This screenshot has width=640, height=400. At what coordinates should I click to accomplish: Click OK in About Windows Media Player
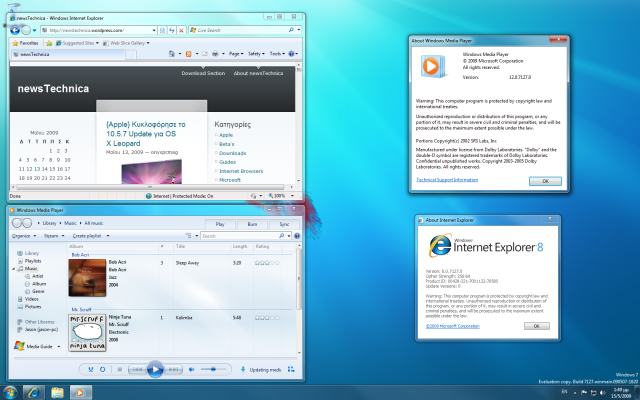pos(545,181)
